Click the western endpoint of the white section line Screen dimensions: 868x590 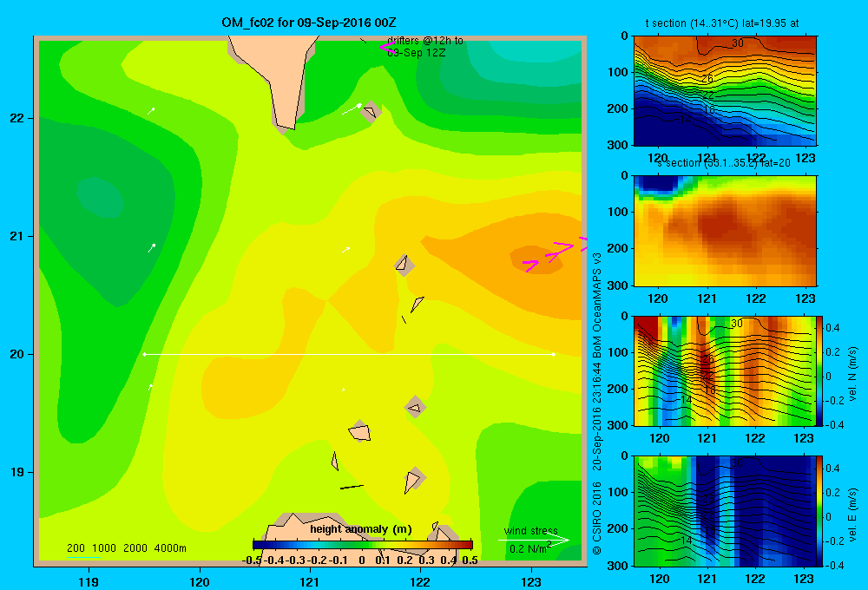click(x=144, y=354)
